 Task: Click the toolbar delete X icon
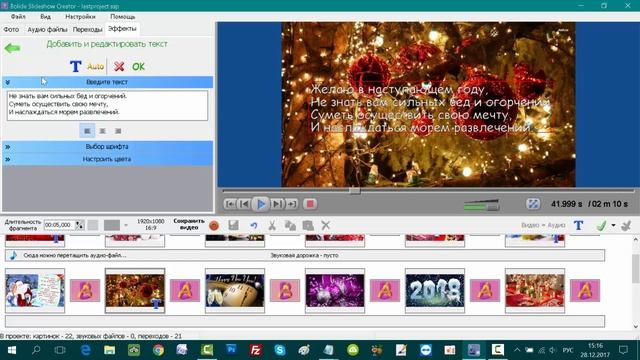[x=326, y=225]
